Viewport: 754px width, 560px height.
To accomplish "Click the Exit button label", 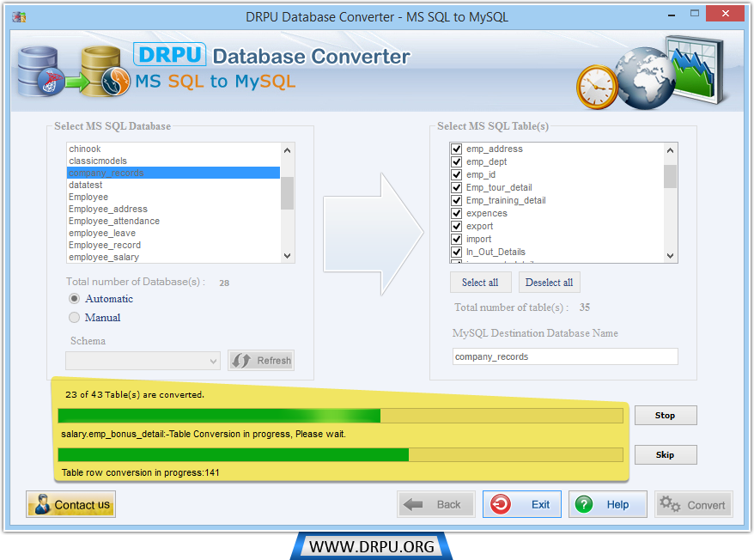I will (x=540, y=505).
